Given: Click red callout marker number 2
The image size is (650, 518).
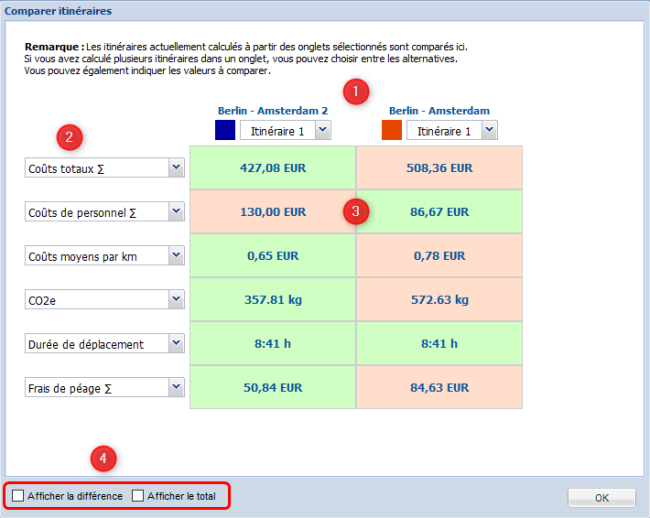Looking at the screenshot, I should pos(68,136).
